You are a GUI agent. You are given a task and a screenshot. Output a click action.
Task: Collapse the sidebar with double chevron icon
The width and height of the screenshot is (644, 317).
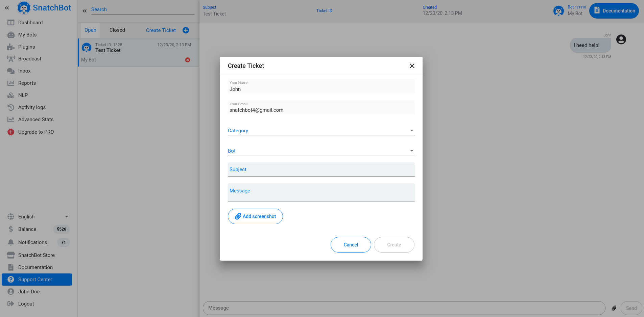click(x=7, y=8)
